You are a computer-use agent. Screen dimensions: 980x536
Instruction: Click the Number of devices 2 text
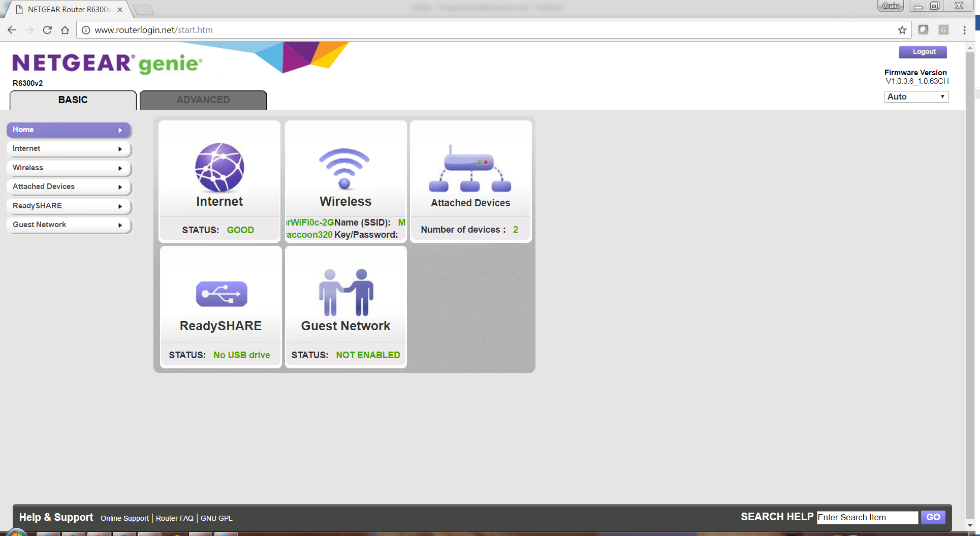[x=469, y=230]
